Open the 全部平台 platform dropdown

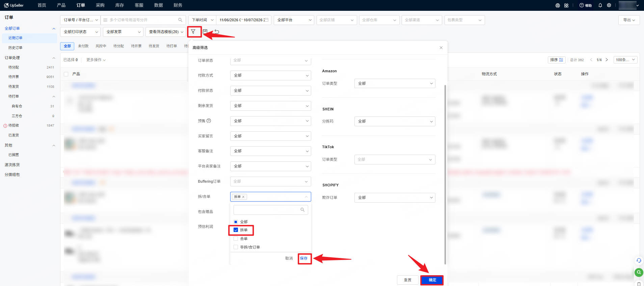pyautogui.click(x=294, y=20)
